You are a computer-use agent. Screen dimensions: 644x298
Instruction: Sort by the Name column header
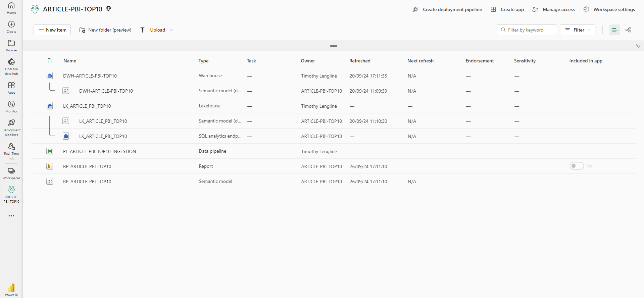click(70, 61)
